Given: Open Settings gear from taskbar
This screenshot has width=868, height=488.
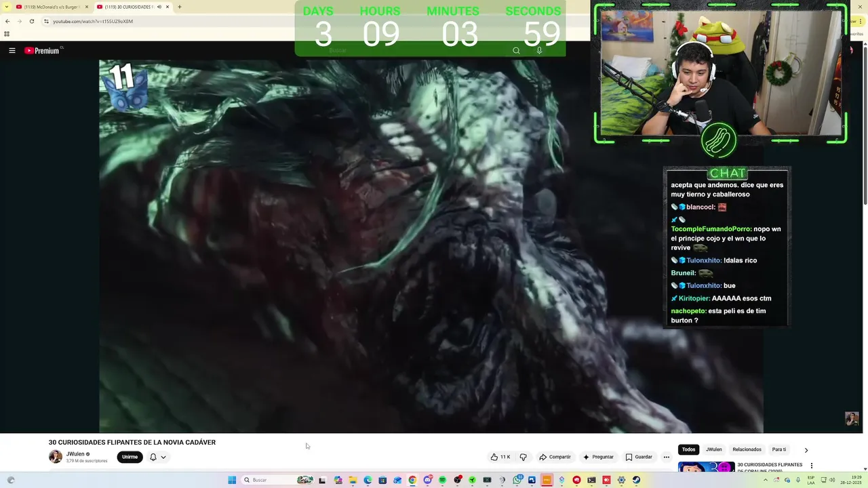Looking at the screenshot, I should [621, 480].
